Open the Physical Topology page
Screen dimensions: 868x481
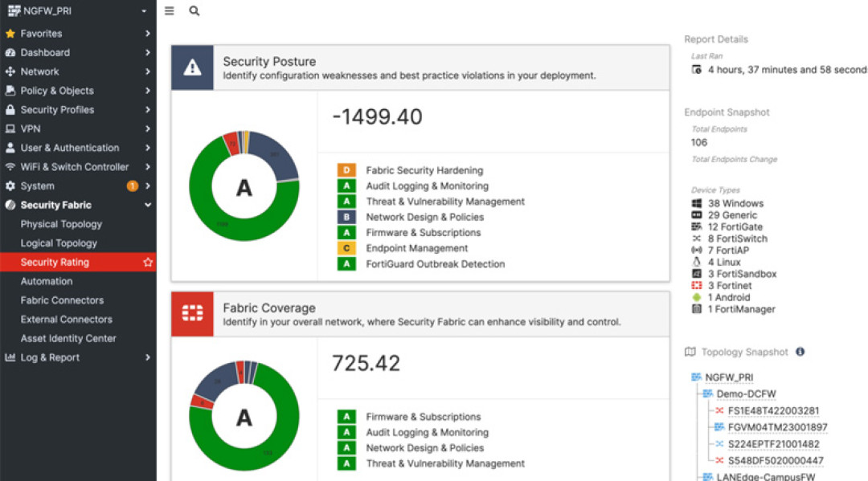pyautogui.click(x=61, y=224)
